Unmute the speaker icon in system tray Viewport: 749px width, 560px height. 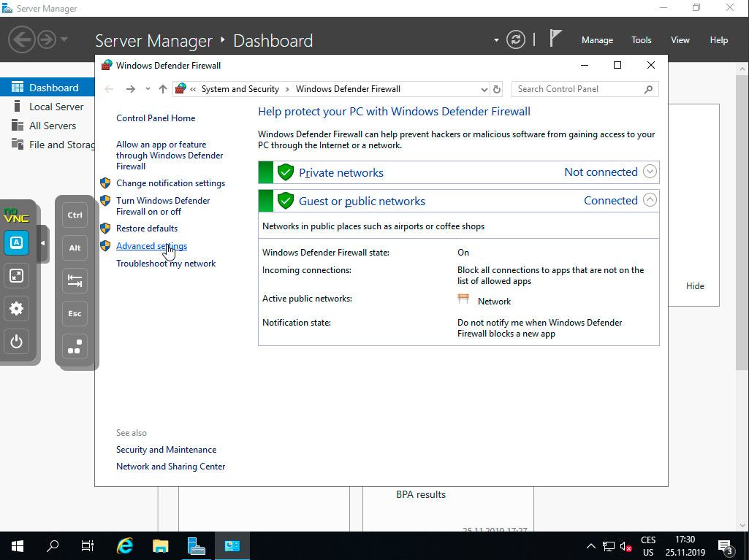625,545
